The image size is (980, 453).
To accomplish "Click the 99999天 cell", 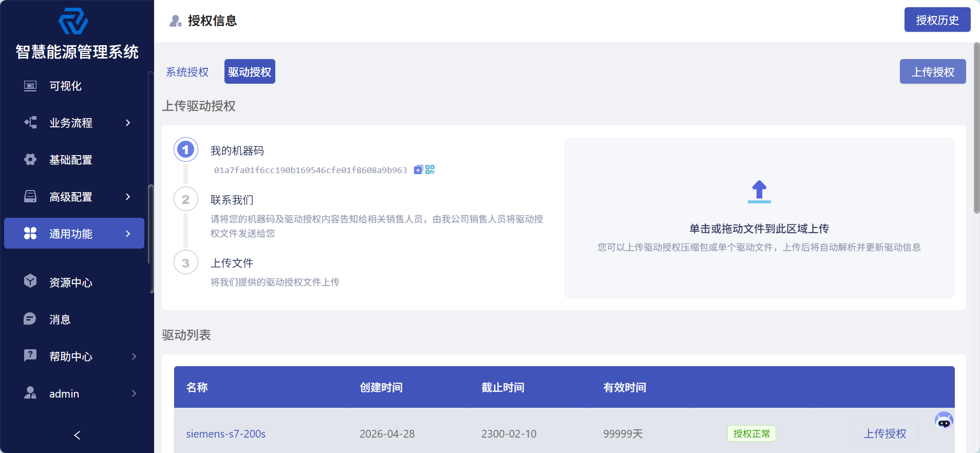I will [x=623, y=434].
